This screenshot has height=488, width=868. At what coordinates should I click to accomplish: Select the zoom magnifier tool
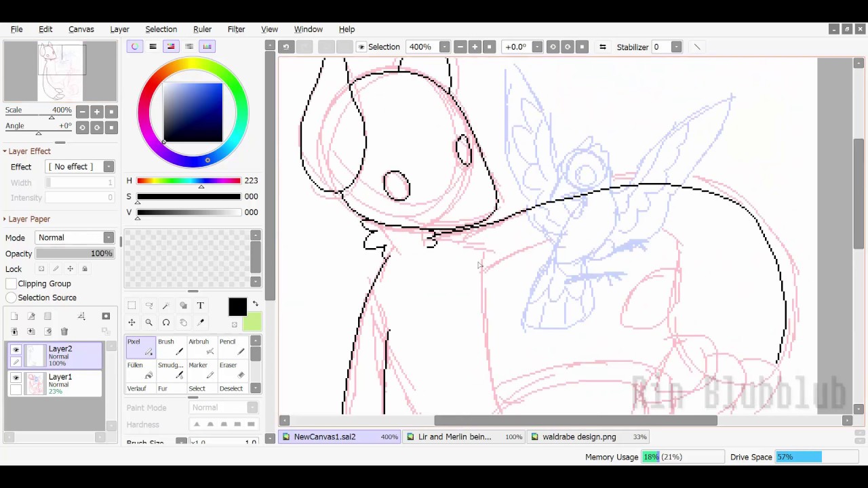[149, 323]
